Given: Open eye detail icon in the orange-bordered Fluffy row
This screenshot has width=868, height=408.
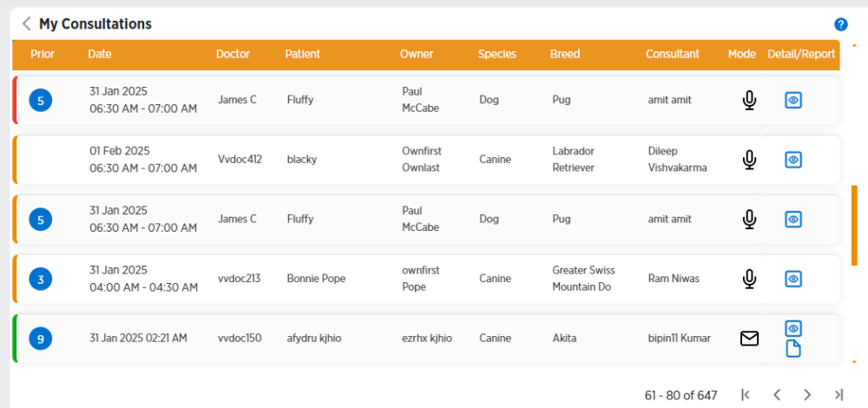Looking at the screenshot, I should coord(793,220).
